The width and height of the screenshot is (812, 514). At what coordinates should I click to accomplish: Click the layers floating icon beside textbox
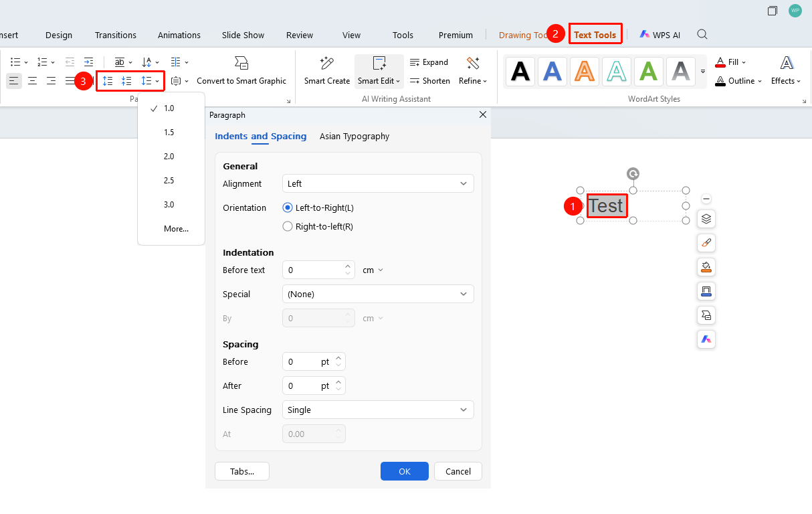706,219
